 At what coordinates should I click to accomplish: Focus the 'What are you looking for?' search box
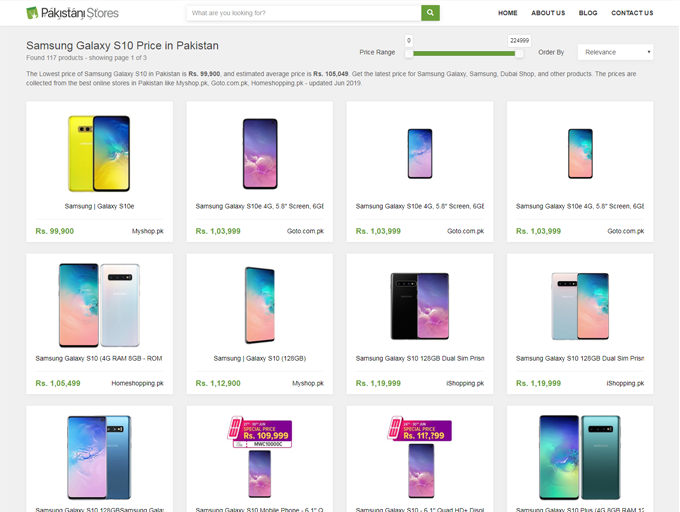[304, 13]
